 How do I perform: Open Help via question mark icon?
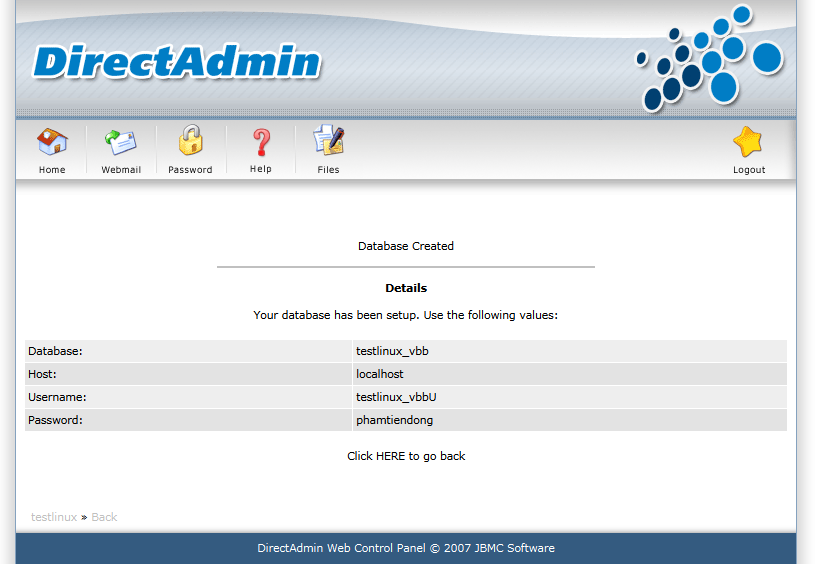coord(261,142)
